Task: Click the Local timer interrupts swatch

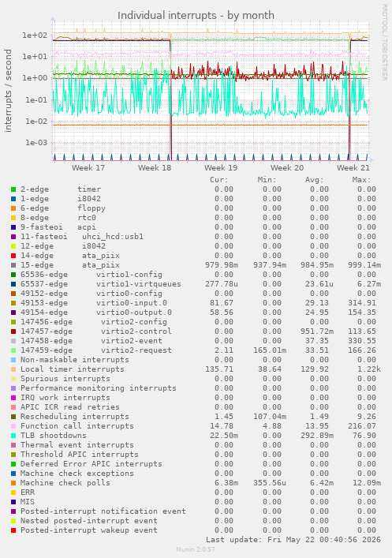Action: click(13, 369)
